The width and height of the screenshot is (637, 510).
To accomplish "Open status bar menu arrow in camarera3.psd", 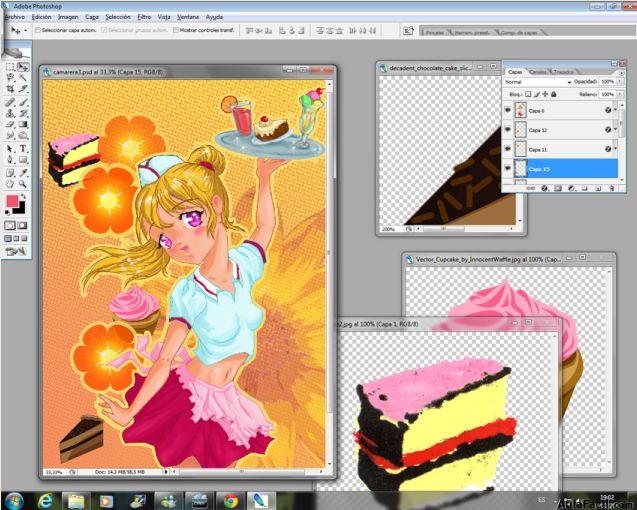I will pos(165,472).
